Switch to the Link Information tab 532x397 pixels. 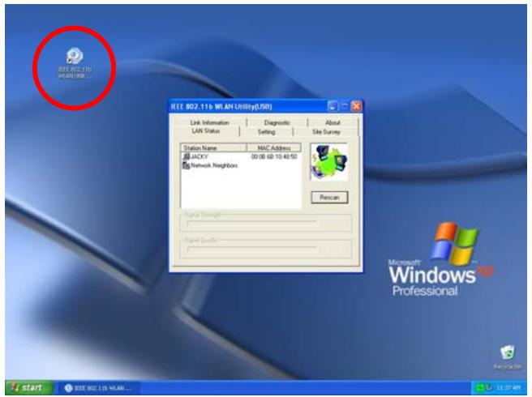209,122
